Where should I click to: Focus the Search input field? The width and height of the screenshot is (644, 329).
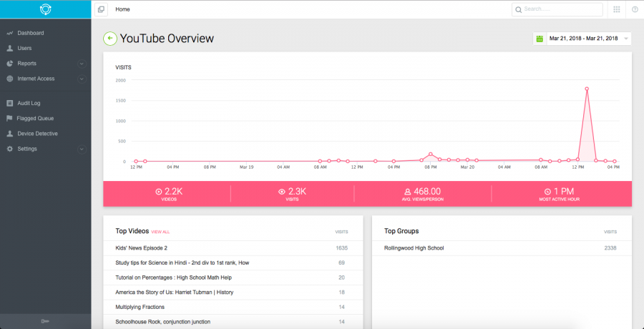click(x=557, y=9)
